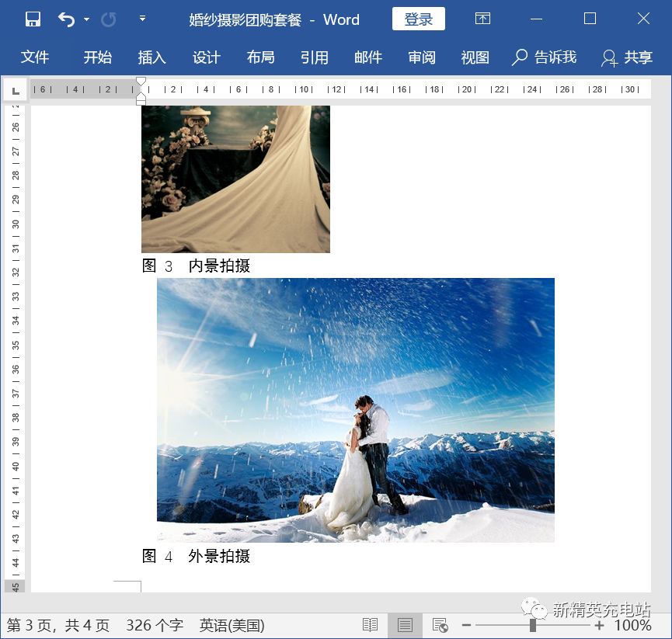Click the Redo icon

pyautogui.click(x=109, y=19)
